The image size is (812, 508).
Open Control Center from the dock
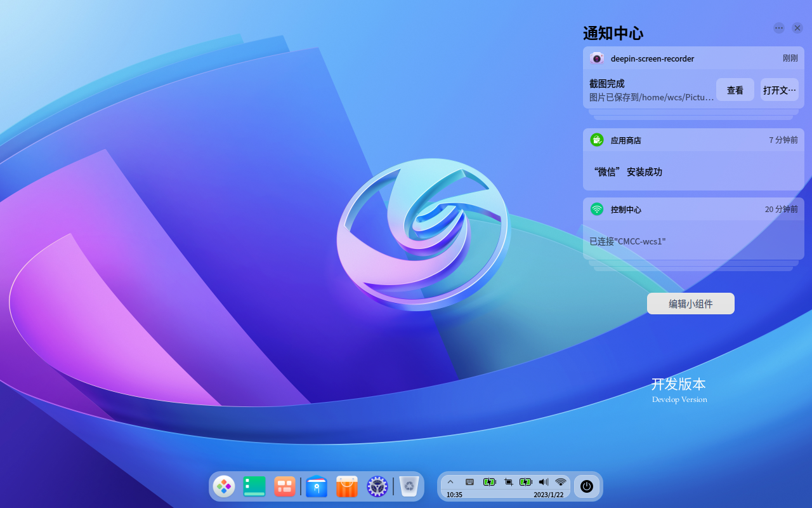click(x=377, y=486)
